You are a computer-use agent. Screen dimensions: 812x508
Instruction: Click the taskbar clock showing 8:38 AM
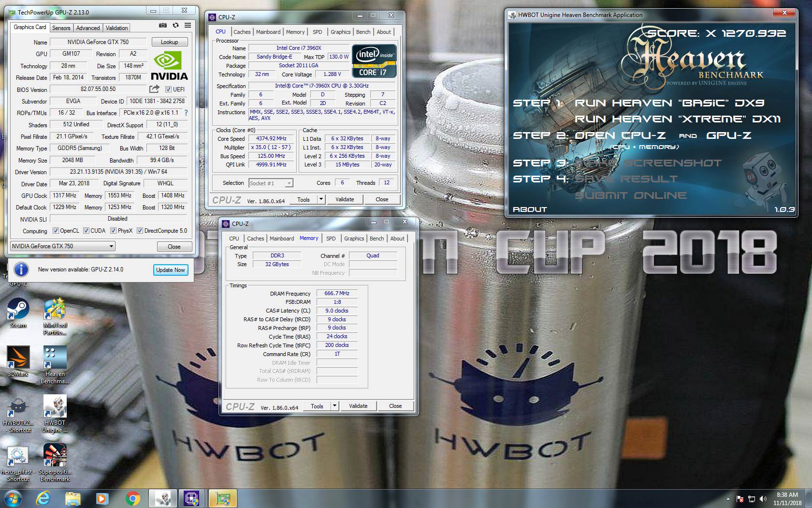pos(787,499)
